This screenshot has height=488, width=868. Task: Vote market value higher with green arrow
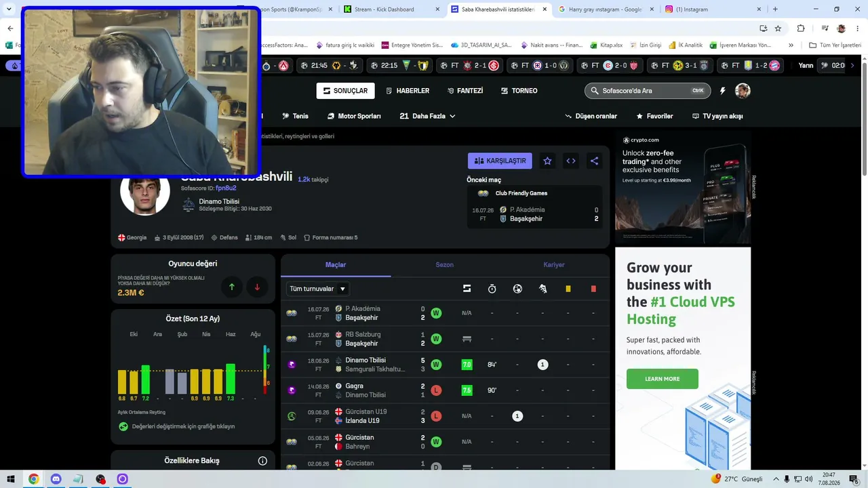(x=232, y=287)
